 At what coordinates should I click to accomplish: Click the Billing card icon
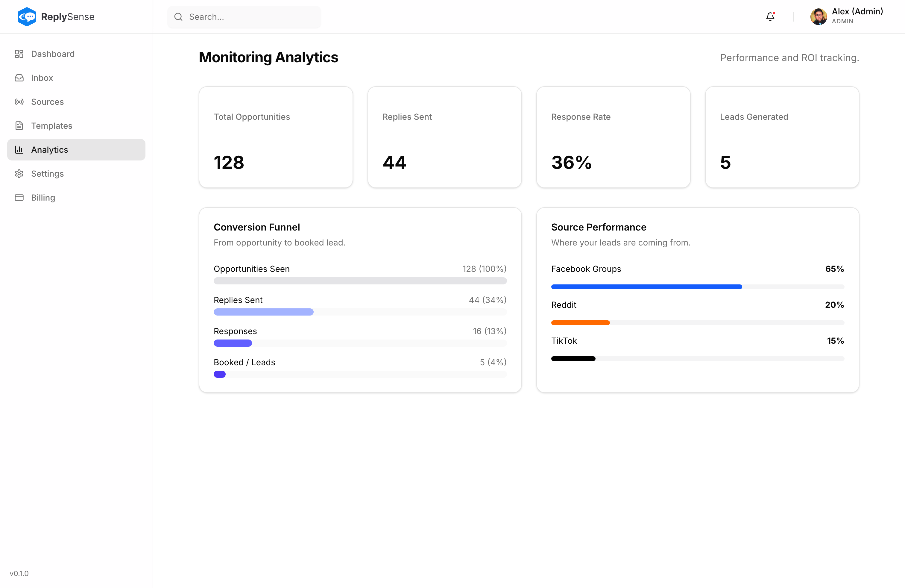19,197
